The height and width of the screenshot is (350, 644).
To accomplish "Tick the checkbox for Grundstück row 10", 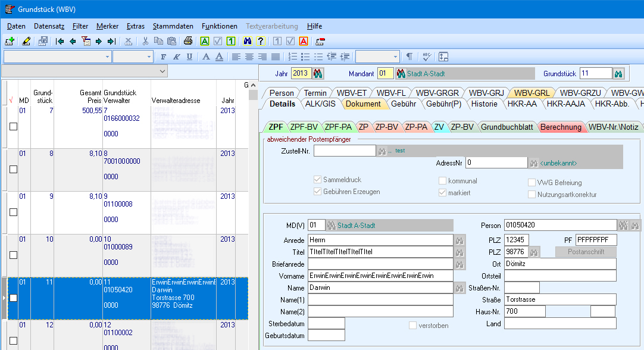I will pyautogui.click(x=14, y=255).
